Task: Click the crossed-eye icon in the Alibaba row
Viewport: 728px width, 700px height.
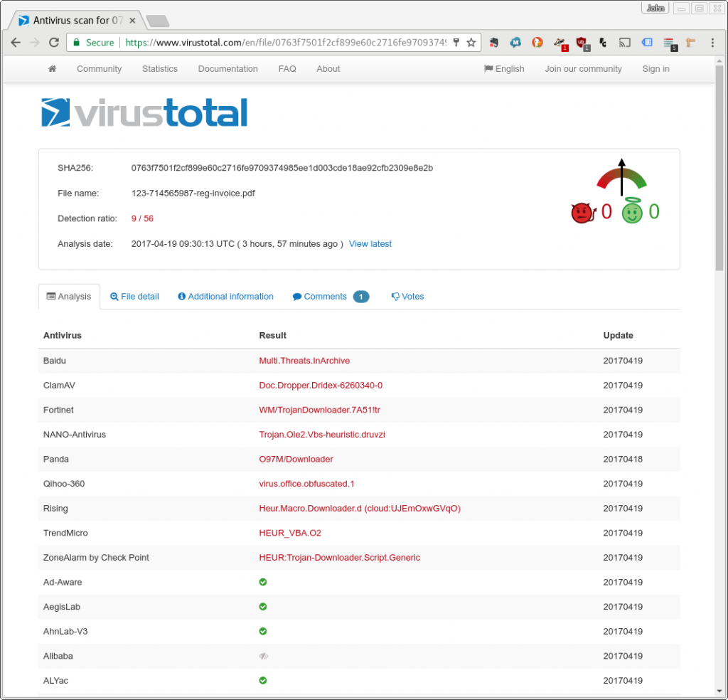Action: coord(263,656)
